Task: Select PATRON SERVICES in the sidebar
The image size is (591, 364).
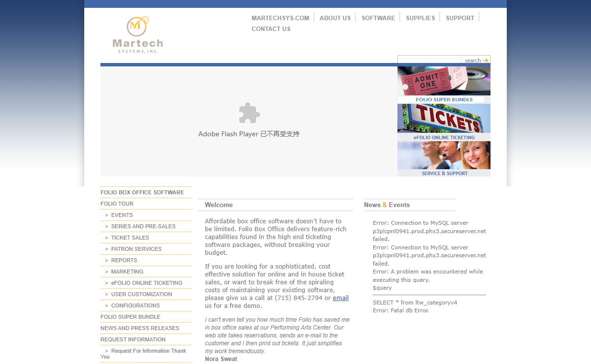Action: (136, 249)
